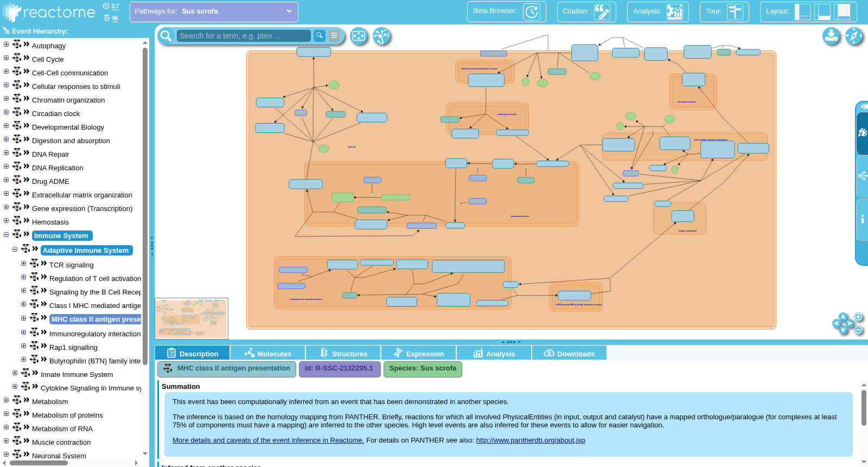Open the Pathways for species dropdown
868x467 pixels.
214,11
